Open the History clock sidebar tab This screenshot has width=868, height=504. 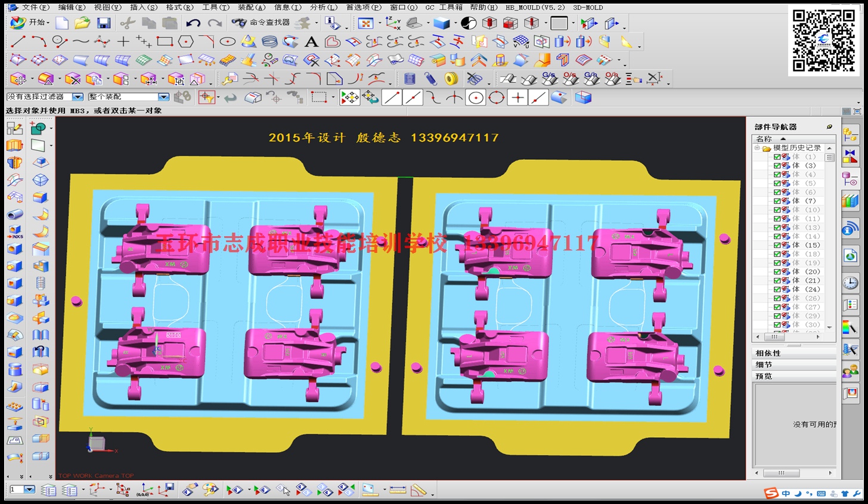coord(850,283)
